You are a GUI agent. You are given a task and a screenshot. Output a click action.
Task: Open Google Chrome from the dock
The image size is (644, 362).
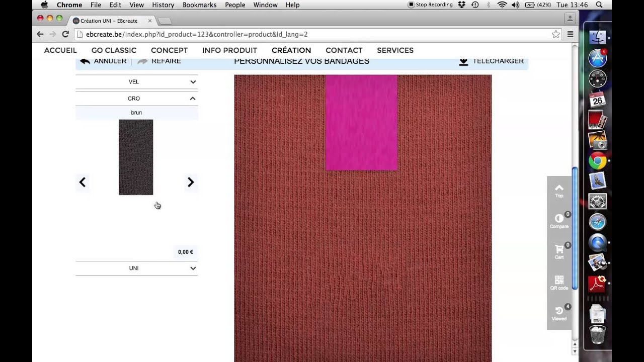[598, 161]
